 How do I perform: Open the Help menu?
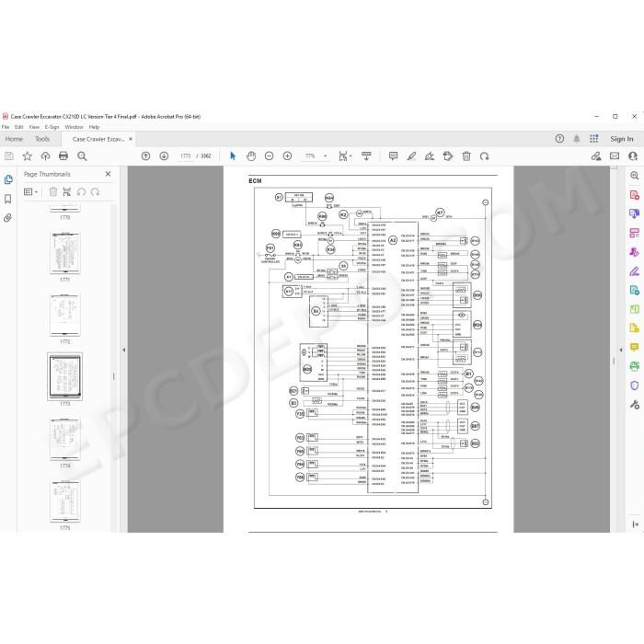tap(94, 127)
